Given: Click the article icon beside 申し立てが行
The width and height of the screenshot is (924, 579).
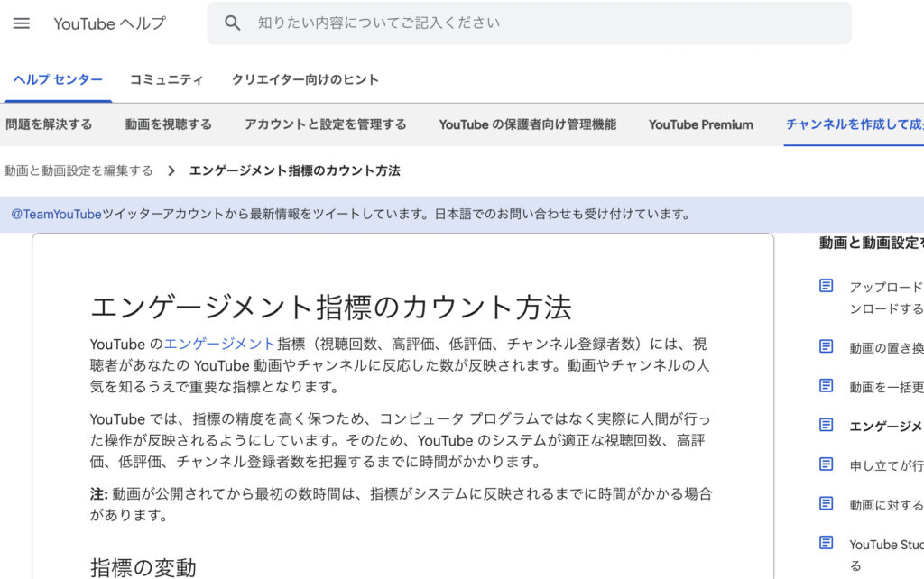Looking at the screenshot, I should (x=827, y=464).
